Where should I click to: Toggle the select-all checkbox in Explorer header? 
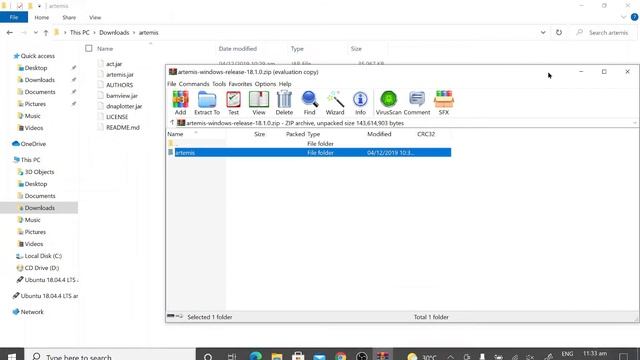tap(89, 49)
